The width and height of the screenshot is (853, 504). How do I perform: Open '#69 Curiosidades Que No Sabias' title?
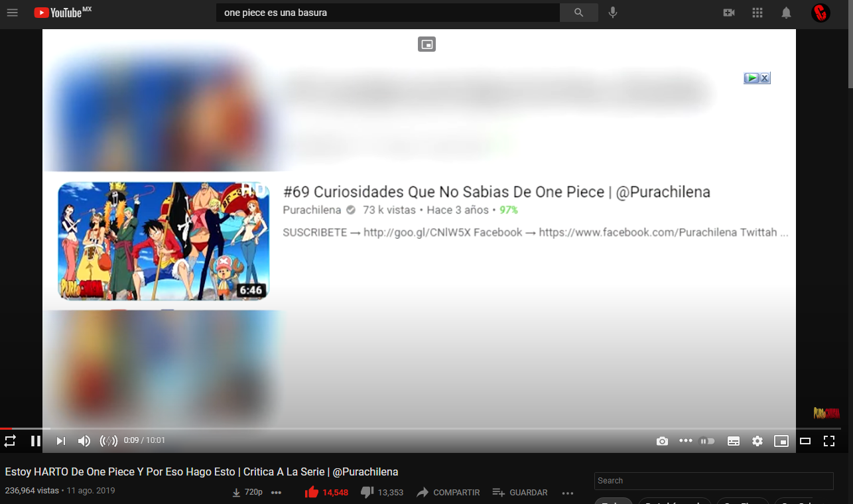(x=497, y=192)
